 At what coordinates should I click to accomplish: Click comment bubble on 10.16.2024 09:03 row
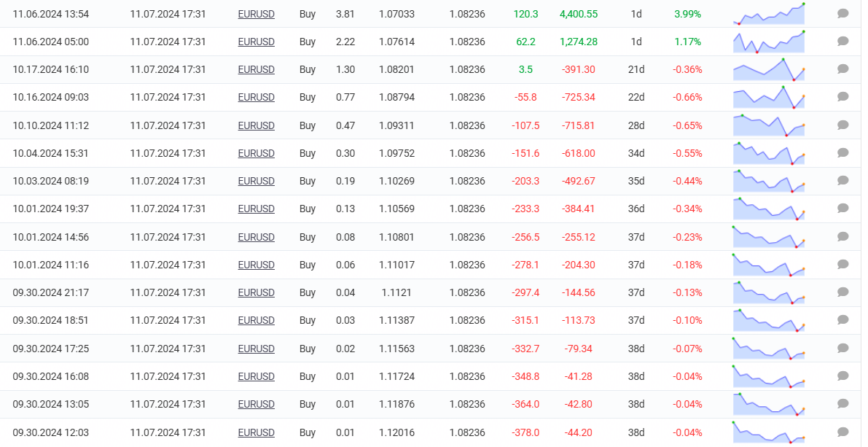pos(842,97)
